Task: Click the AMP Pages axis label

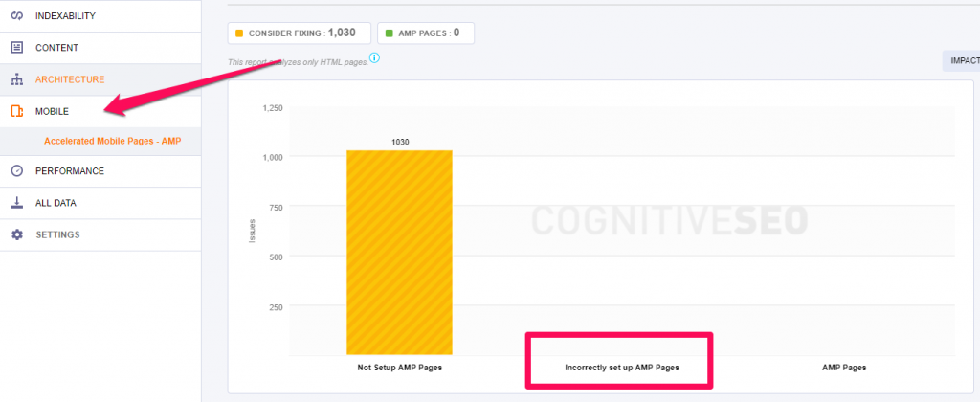Action: (844, 368)
